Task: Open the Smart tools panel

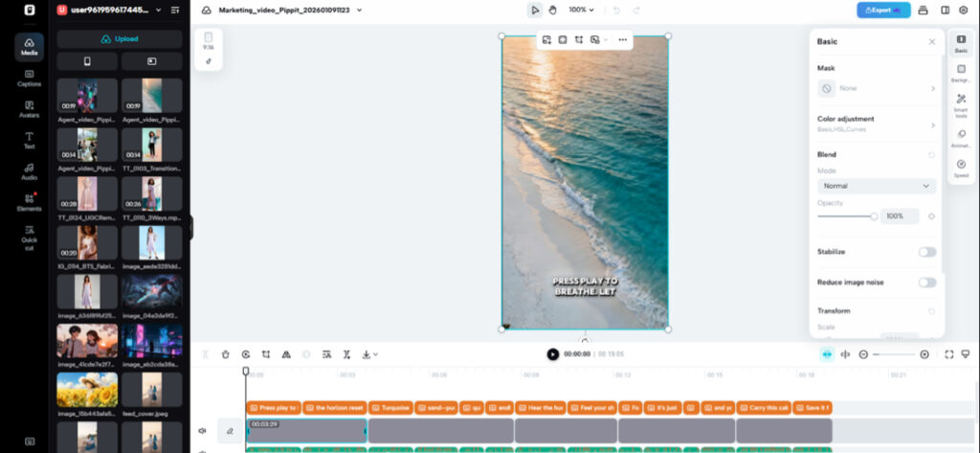Action: click(x=961, y=103)
